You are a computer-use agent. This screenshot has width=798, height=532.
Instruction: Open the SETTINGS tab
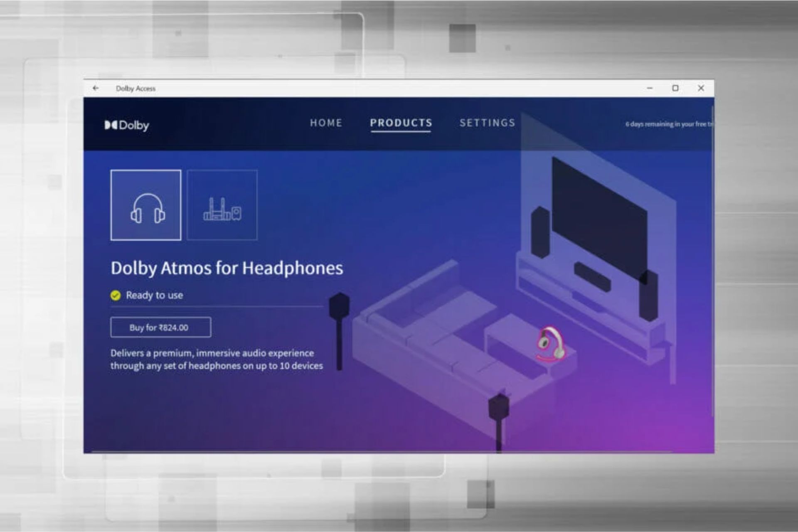tap(487, 123)
